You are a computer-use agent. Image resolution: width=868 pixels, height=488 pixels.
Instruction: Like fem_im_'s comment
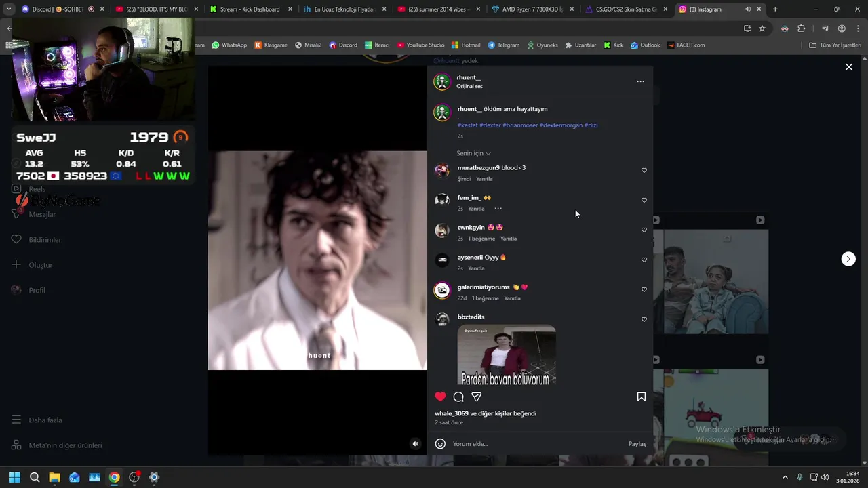tap(644, 200)
